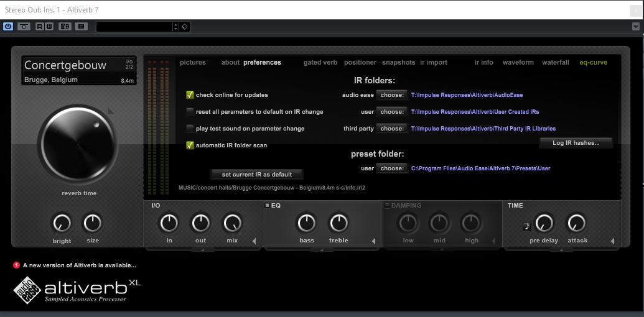
Task: Open the snapshots tab
Action: [399, 62]
